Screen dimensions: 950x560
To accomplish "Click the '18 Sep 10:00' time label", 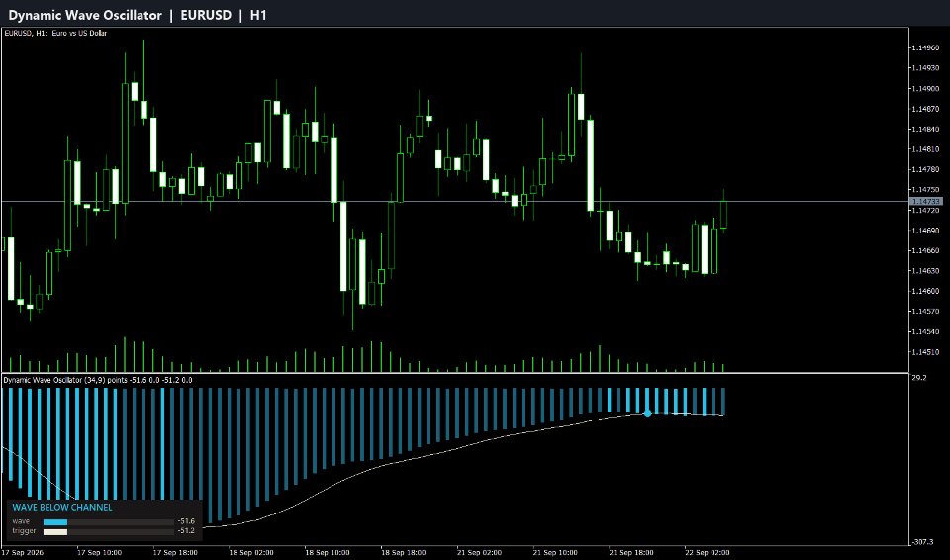I will (328, 553).
